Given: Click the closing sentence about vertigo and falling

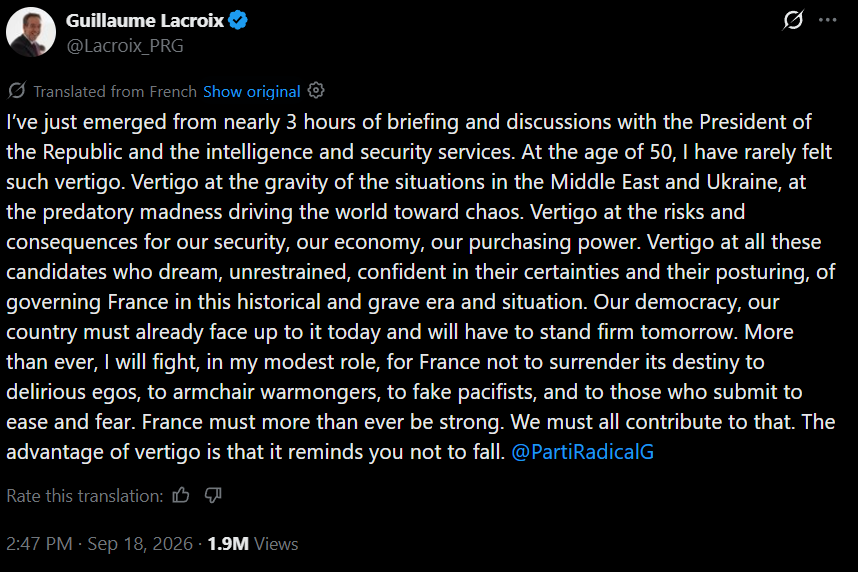Looking at the screenshot, I should tap(256, 452).
